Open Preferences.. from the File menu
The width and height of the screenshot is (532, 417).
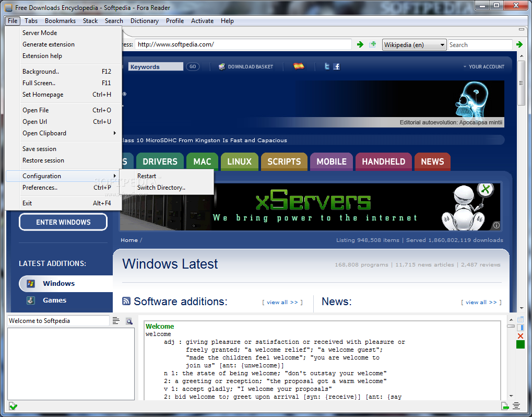[64, 188]
